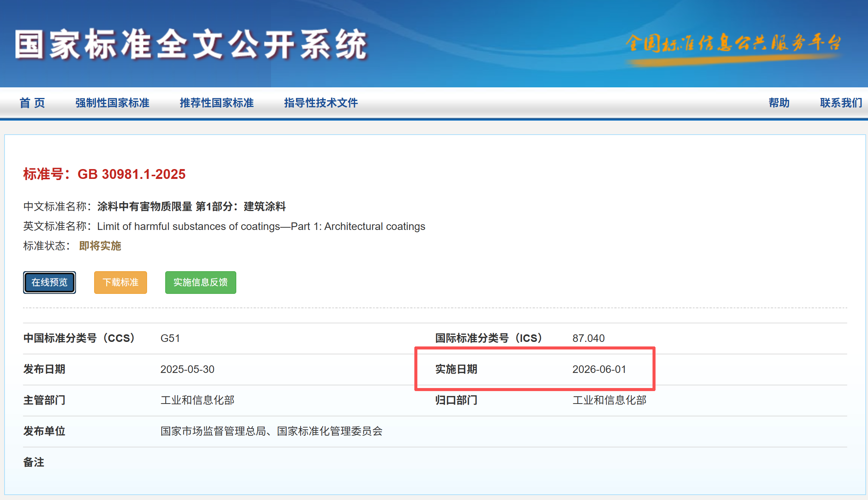This screenshot has width=868, height=500.
Task: Click the English standard name text
Action: pyautogui.click(x=261, y=226)
